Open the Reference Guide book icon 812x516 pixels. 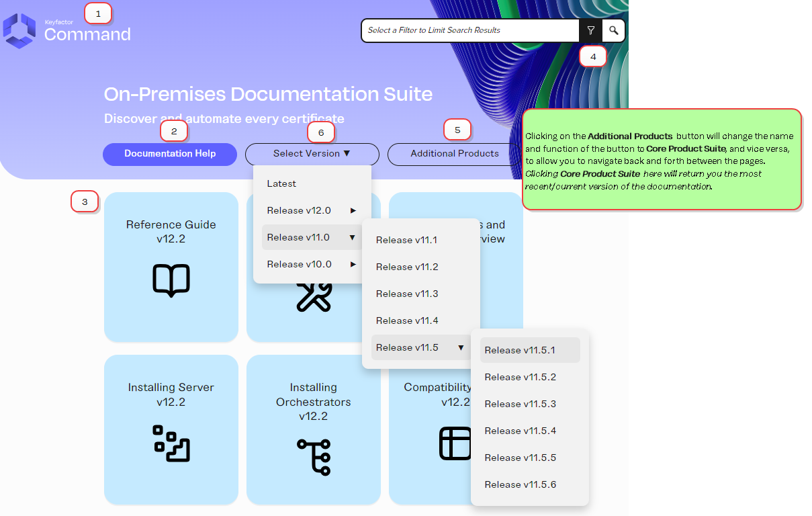coord(171,280)
